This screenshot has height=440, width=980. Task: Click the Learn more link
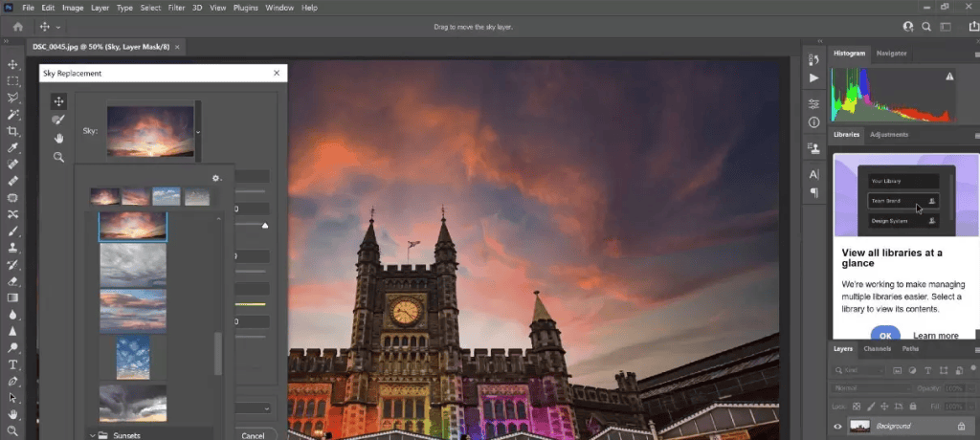(935, 336)
